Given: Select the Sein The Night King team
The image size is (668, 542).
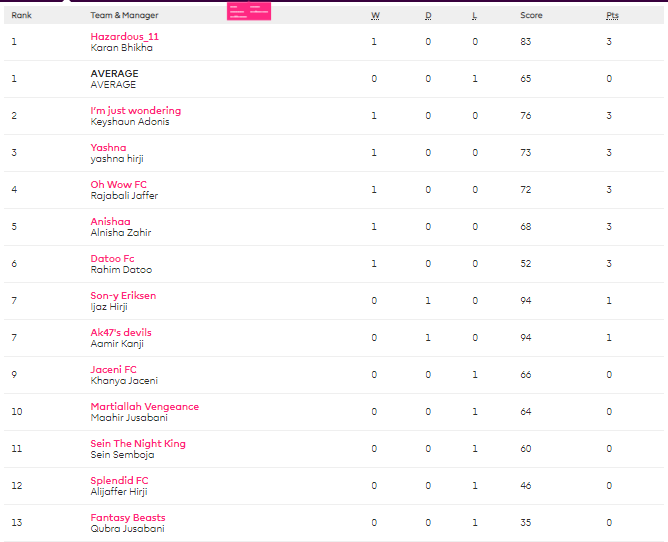Looking at the screenshot, I should pos(138,443).
